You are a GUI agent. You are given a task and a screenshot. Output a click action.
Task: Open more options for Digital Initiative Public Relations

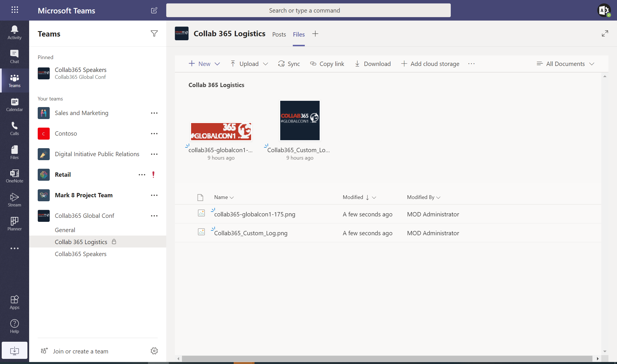(x=154, y=154)
